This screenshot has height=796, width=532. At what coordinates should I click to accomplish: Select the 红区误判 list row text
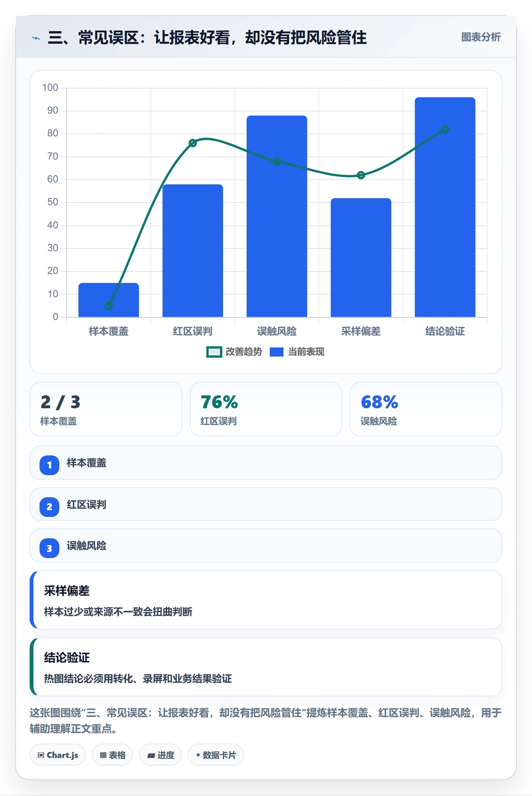click(87, 504)
